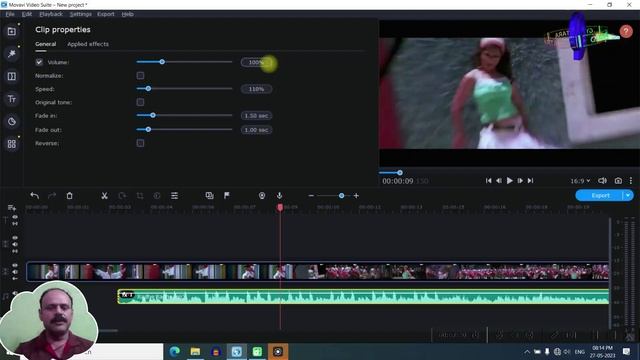Split clip with the scissors icon
640x360 pixels.
pyautogui.click(x=104, y=196)
